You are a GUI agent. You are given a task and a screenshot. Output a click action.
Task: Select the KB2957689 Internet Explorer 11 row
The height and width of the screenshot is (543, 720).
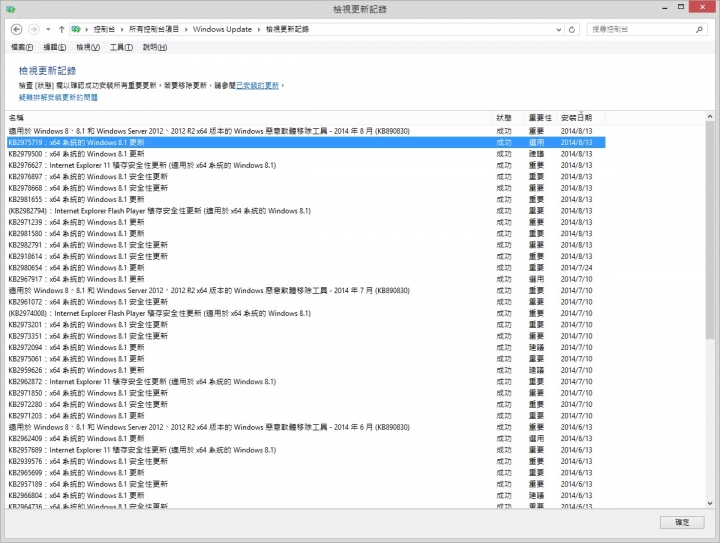tap(306, 450)
